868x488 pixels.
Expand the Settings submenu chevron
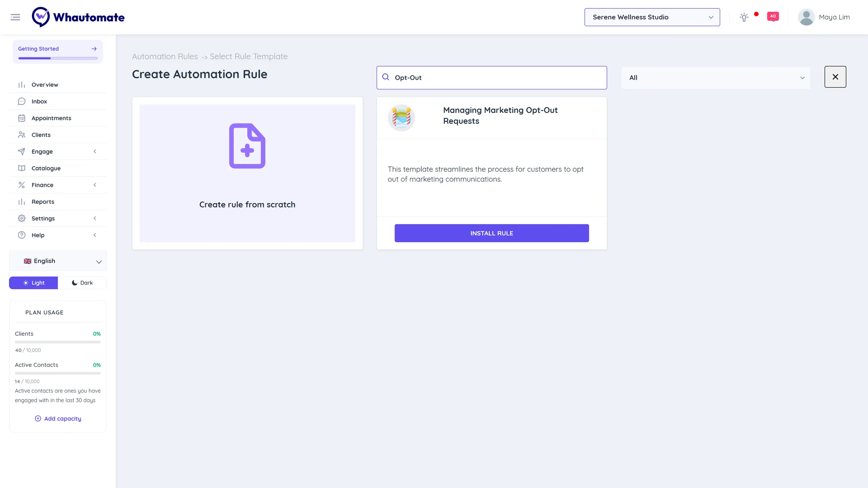tap(95, 218)
